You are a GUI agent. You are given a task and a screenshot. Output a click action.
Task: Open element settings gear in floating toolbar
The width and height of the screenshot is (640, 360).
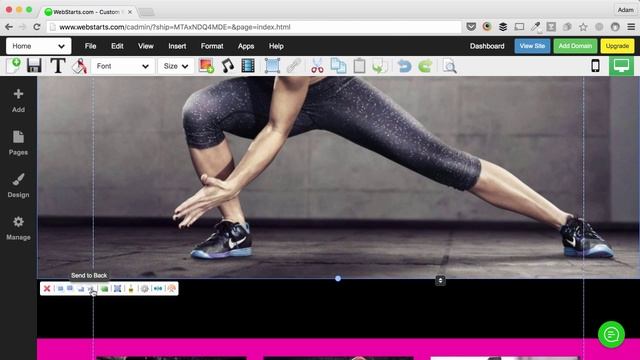pyautogui.click(x=144, y=289)
